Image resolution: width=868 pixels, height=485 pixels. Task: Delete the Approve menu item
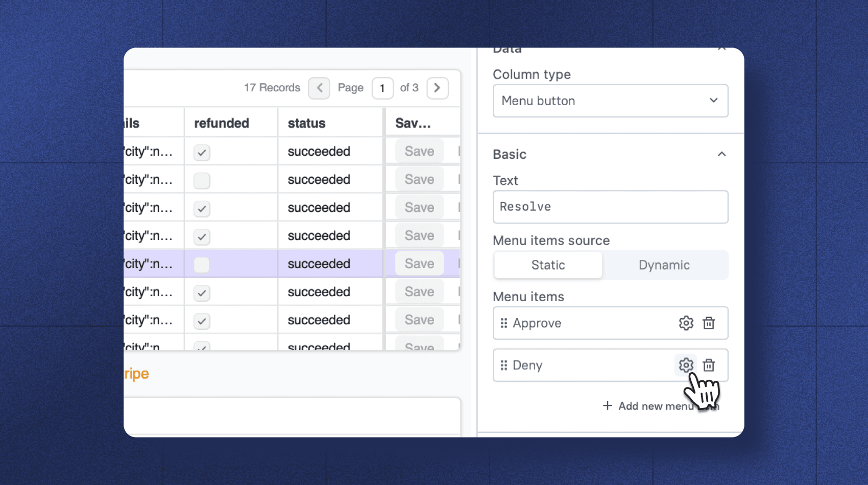coord(709,323)
